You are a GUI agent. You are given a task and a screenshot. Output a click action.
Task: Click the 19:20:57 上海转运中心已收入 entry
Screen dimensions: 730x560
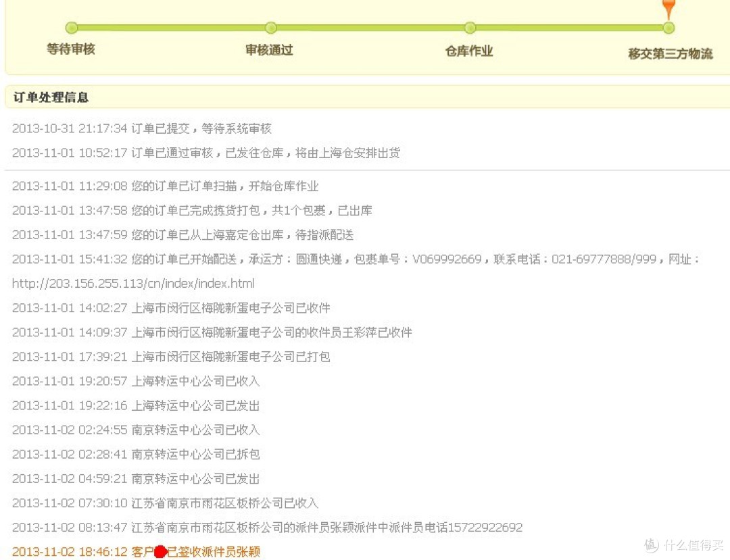click(136, 382)
